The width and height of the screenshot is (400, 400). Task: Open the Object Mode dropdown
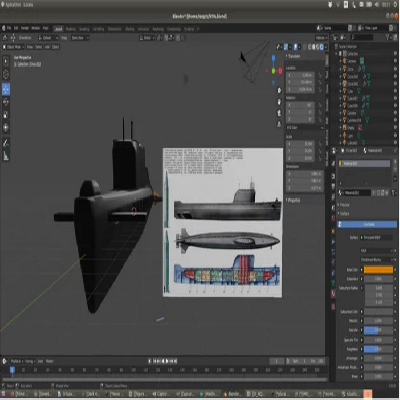coord(14,47)
